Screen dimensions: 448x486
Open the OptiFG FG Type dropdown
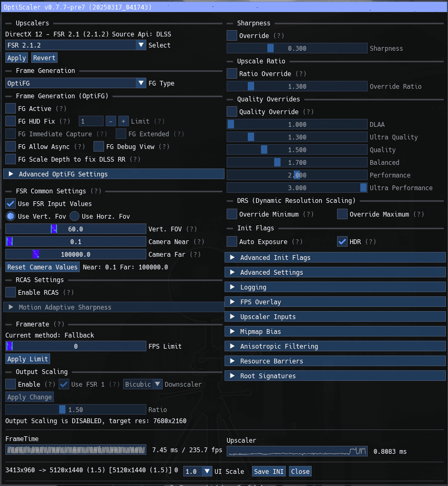coord(76,83)
